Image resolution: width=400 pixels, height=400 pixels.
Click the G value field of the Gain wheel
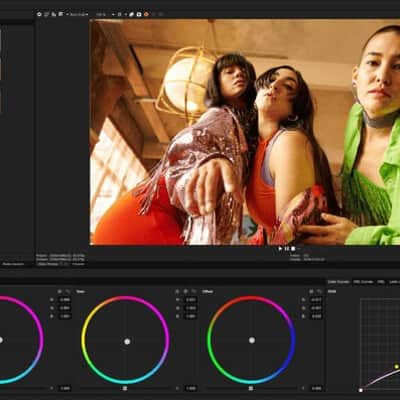point(191,308)
